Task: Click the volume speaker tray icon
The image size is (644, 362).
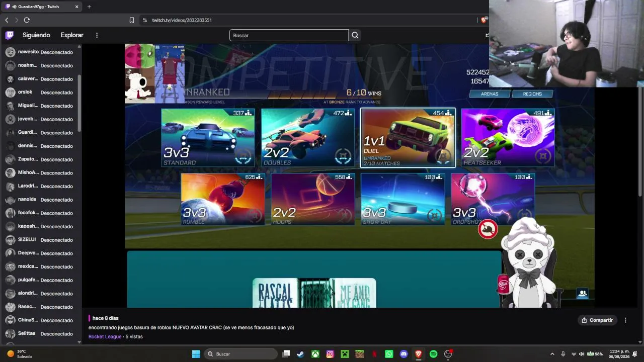Action: click(x=582, y=354)
